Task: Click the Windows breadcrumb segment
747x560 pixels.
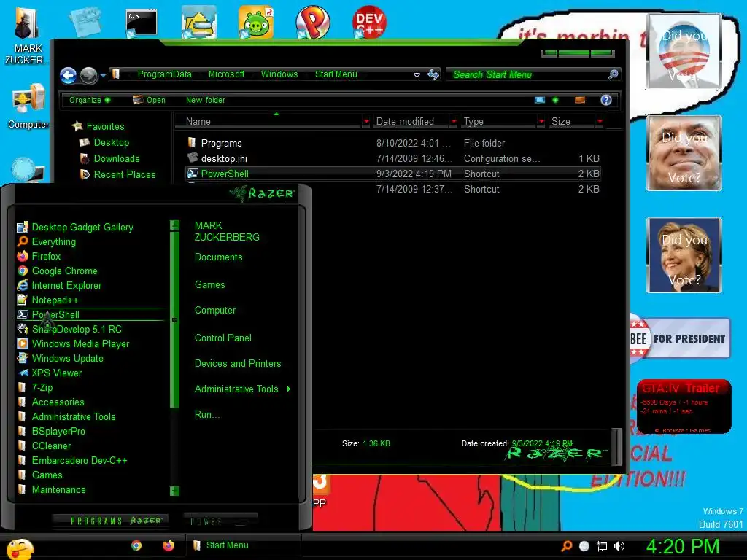Action: coord(279,74)
